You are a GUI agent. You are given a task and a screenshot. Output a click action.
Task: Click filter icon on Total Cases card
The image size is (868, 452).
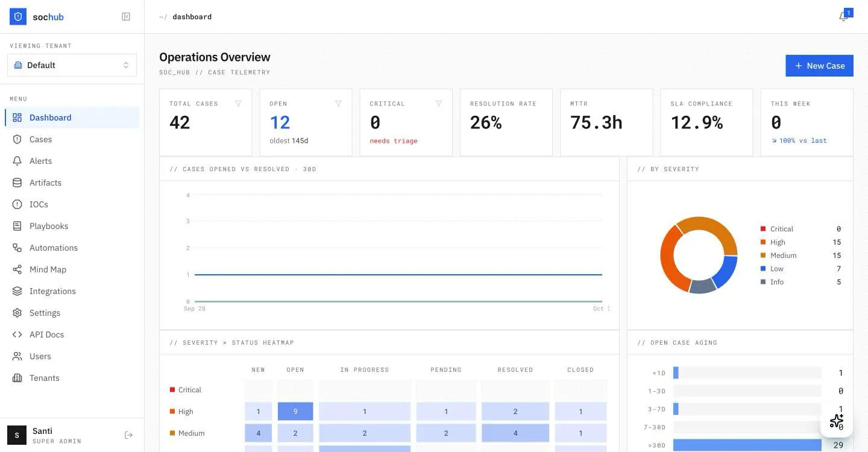coord(238,104)
